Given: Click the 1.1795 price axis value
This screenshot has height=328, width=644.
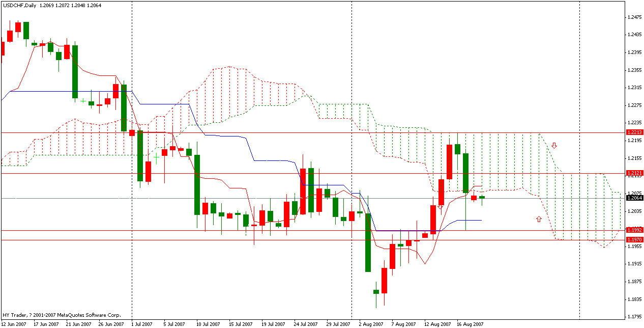Looking at the screenshot, I should [x=635, y=317].
